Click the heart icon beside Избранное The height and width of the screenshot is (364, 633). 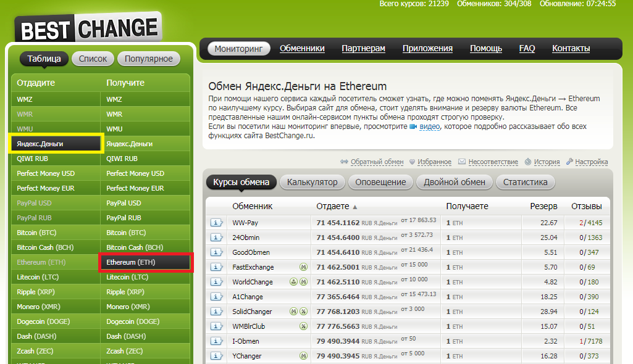click(412, 162)
